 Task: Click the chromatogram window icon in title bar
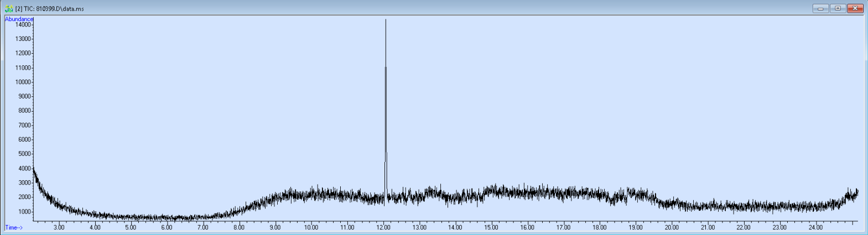point(9,9)
